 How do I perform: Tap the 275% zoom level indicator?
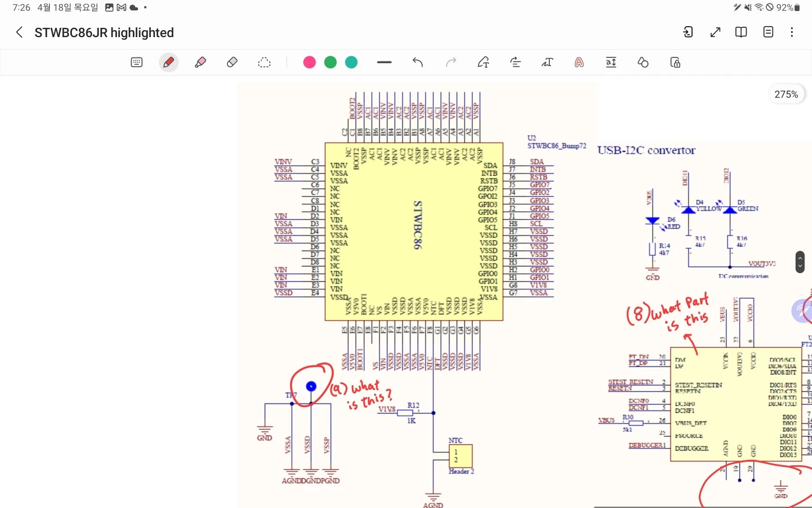786,94
